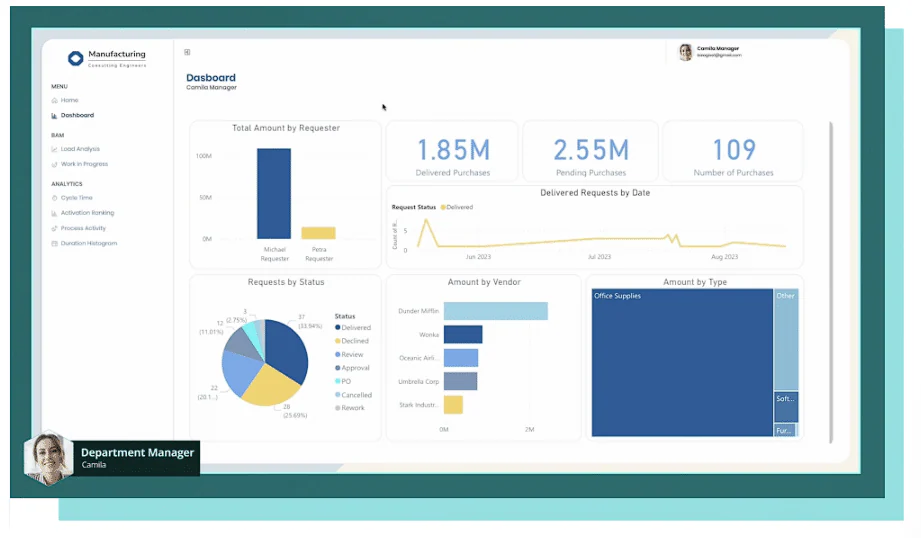Open the Process Activity menu item
This screenshot has height=538, width=921.
(83, 228)
